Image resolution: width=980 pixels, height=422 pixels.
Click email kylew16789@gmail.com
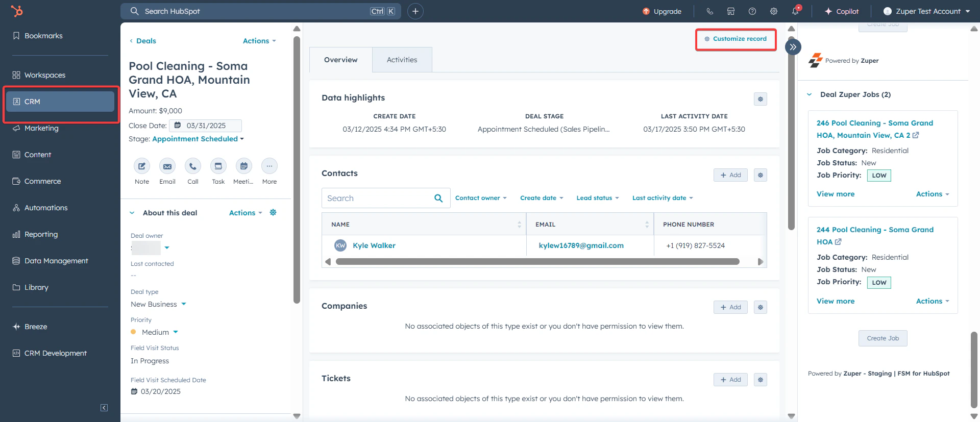581,245
